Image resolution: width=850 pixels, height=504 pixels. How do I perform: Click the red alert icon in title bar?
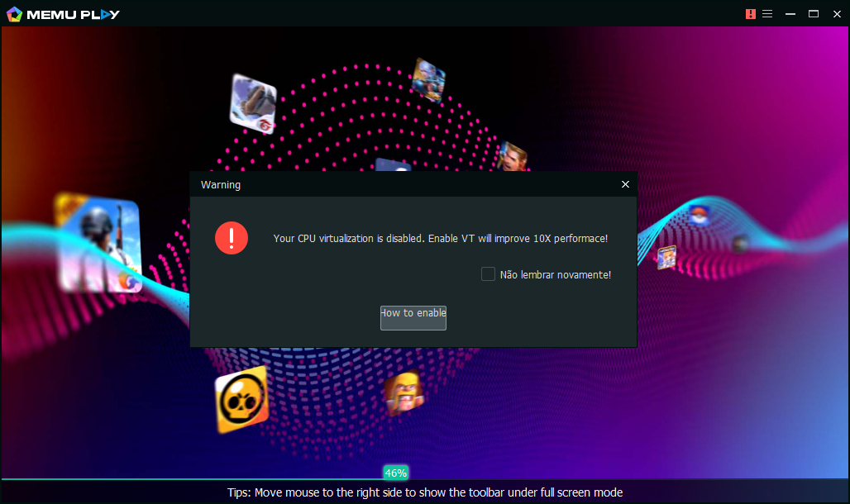[x=750, y=14]
